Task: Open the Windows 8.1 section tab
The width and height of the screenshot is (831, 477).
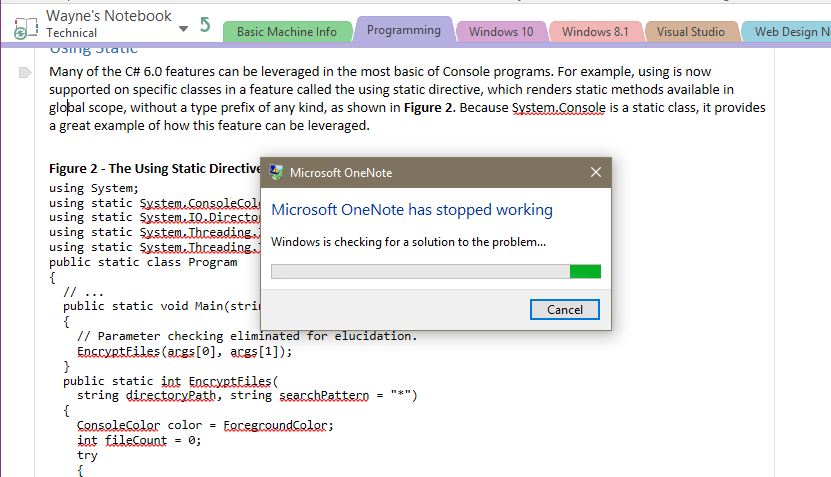Action: pyautogui.click(x=595, y=32)
